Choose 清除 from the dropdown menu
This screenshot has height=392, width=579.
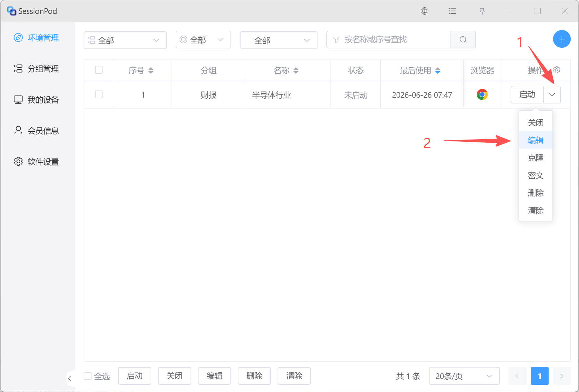536,210
